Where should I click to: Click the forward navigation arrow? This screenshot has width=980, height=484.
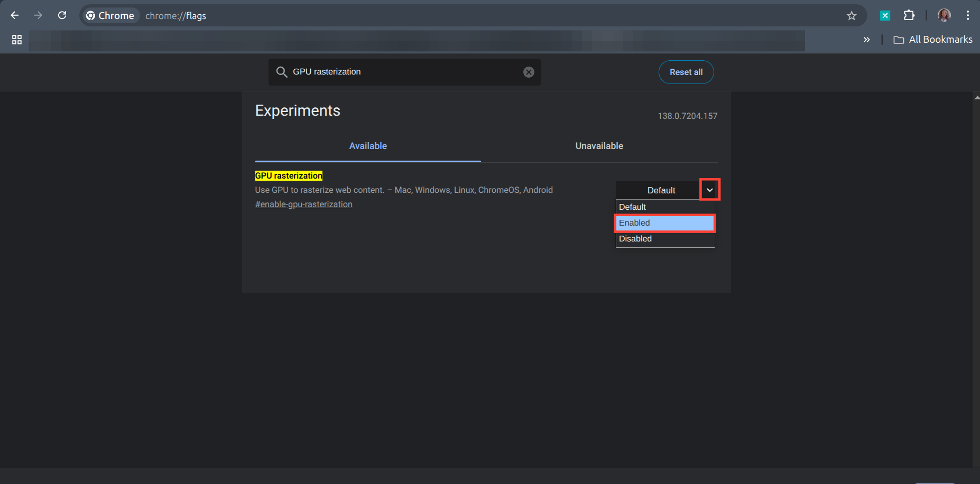38,15
